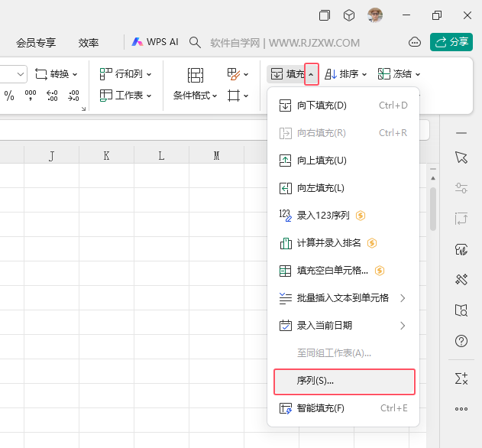Apply thousands separator format
This screenshot has height=448, width=482.
31,96
